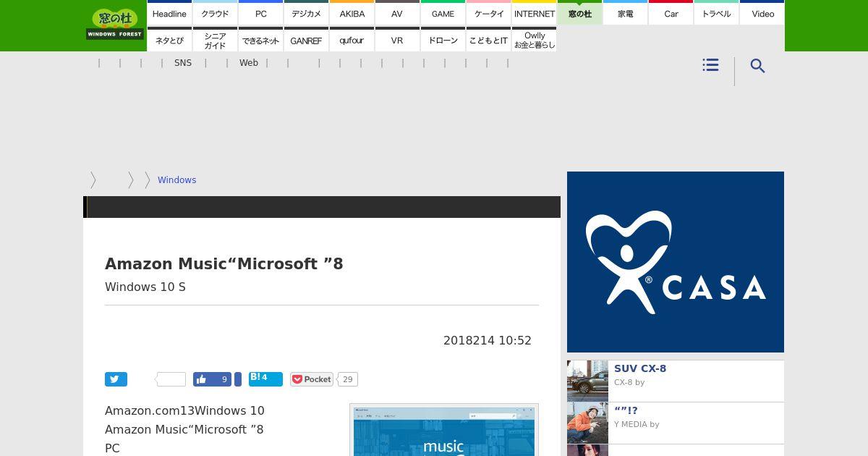The height and width of the screenshot is (456, 868).
Task: Open the ネタとぴ site tab
Action: coord(169,41)
